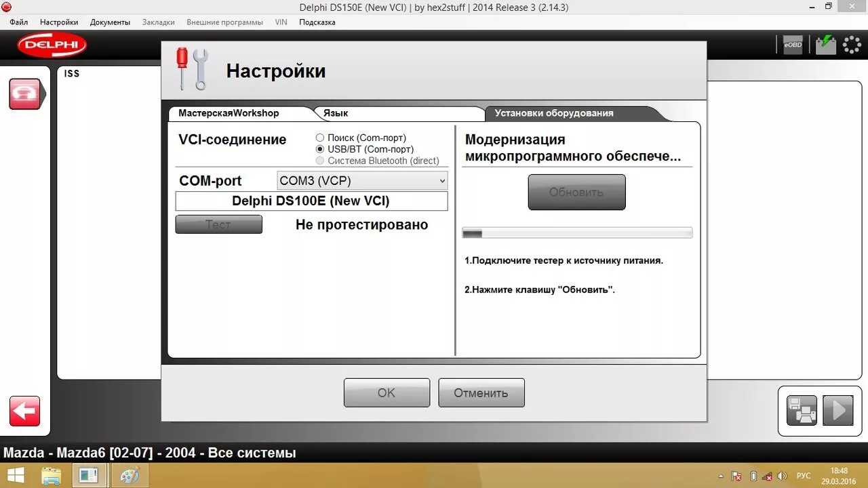Click the app icon in title bar
This screenshot has height=488, width=868.
7,7
